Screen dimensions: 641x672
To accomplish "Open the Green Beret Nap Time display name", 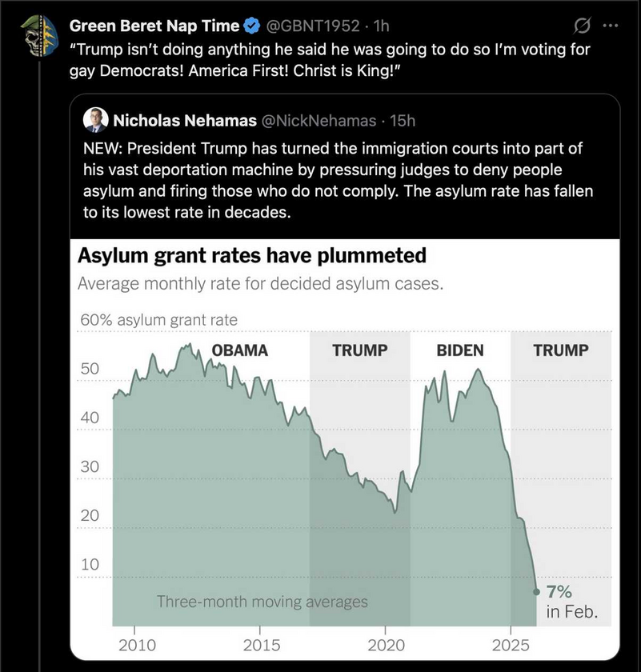I will [154, 26].
